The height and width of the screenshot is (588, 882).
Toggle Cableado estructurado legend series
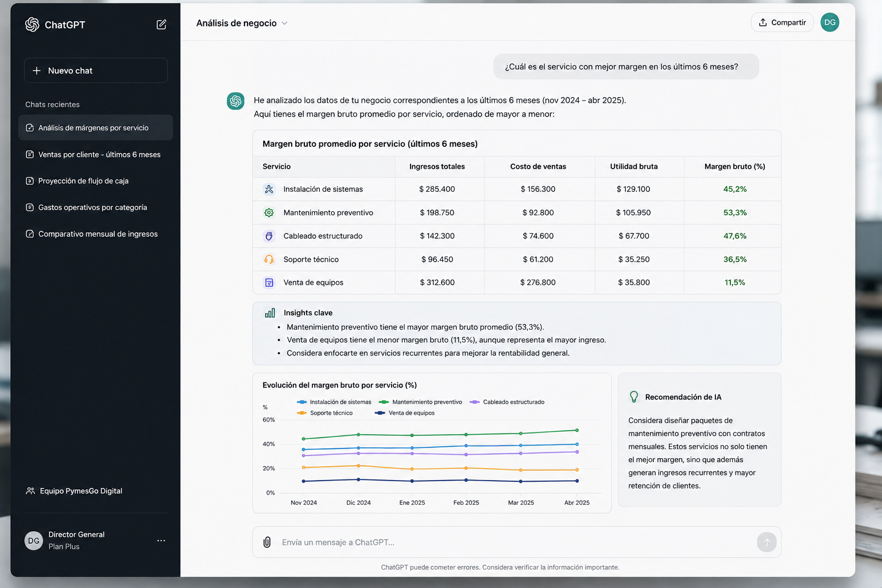507,402
